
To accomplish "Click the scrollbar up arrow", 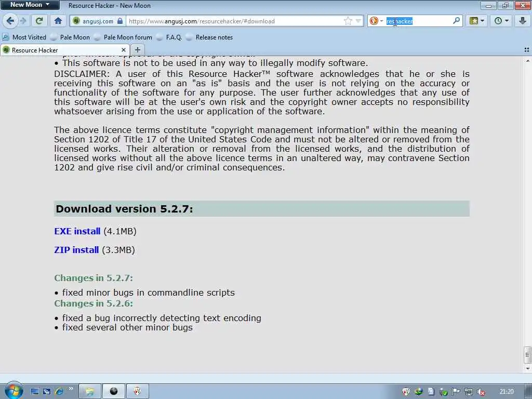I will click(x=528, y=61).
